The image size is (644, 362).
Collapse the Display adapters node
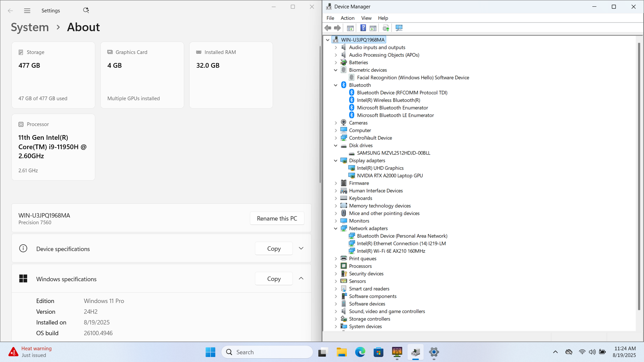335,161
